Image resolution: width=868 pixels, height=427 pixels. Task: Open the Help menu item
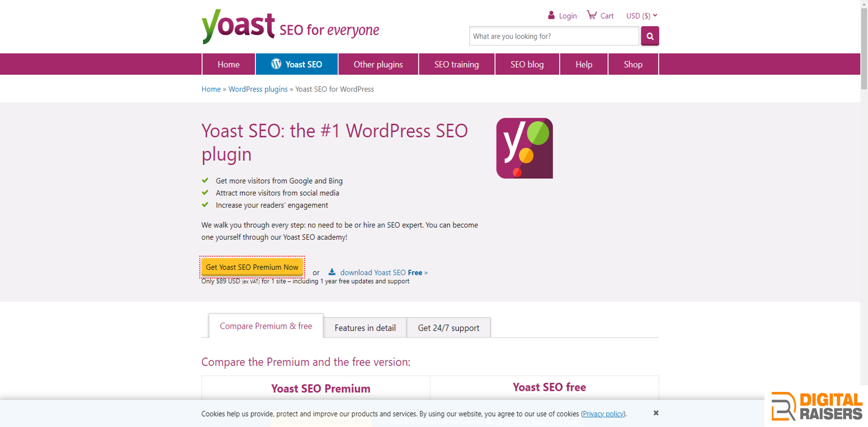click(584, 64)
